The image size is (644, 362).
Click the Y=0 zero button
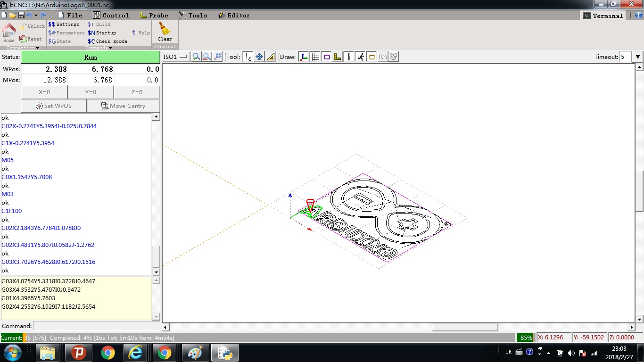click(91, 92)
